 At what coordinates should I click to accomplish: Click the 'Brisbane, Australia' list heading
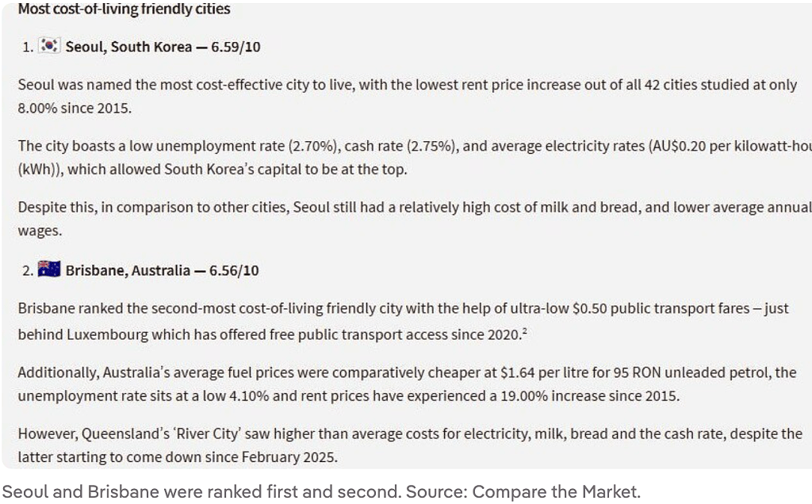click(x=128, y=270)
